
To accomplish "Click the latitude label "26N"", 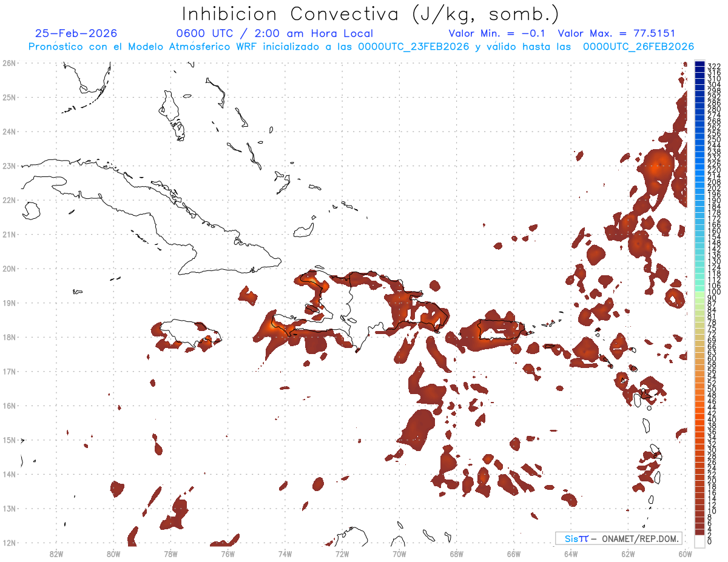I will [x=9, y=62].
